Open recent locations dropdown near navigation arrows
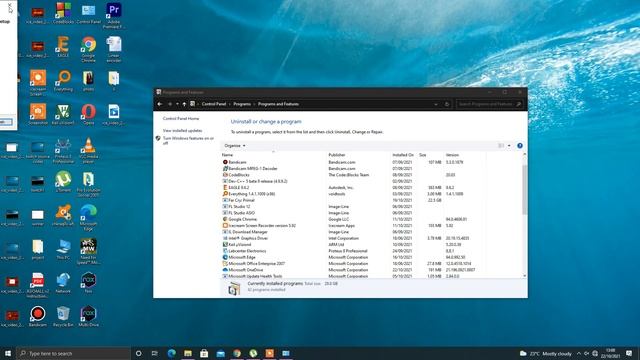The image size is (640, 360). point(177,104)
